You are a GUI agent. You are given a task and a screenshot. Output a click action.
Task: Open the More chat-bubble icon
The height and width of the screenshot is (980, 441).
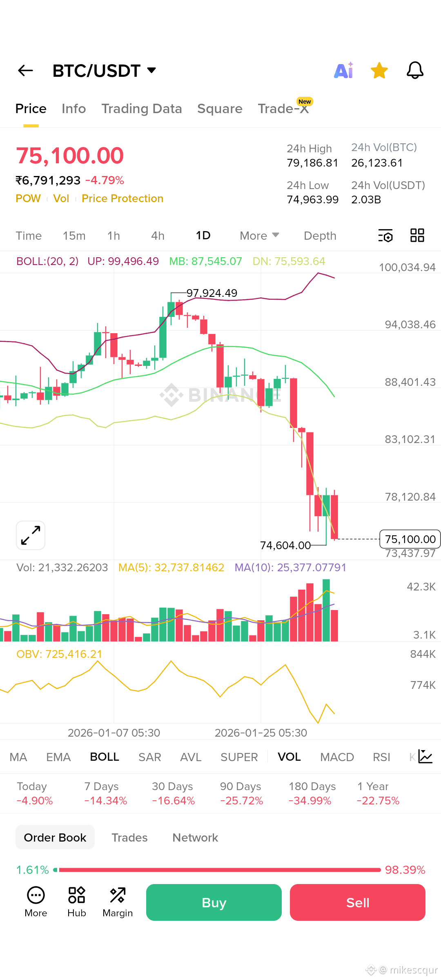coord(36,902)
